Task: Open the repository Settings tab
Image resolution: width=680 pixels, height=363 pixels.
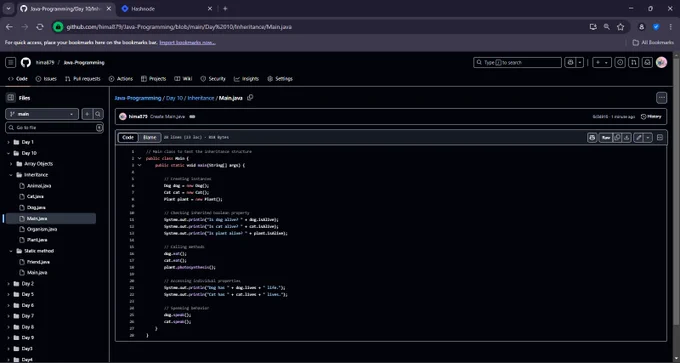Action: [x=280, y=79]
